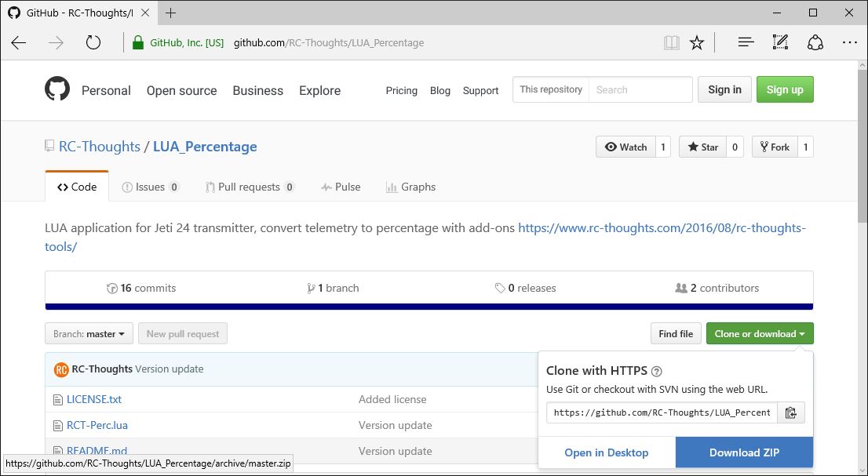The height and width of the screenshot is (476, 868).
Task: Switch to the Code tab
Action: pyautogui.click(x=77, y=187)
